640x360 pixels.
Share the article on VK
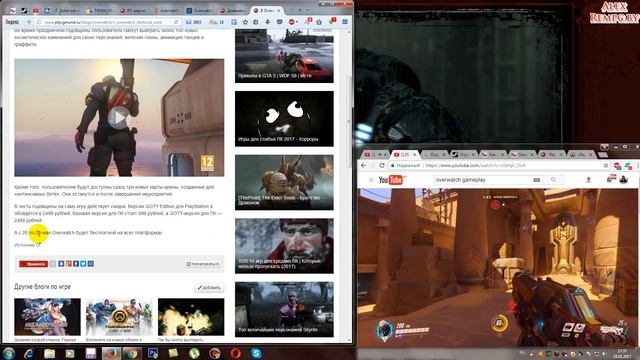tap(61, 264)
